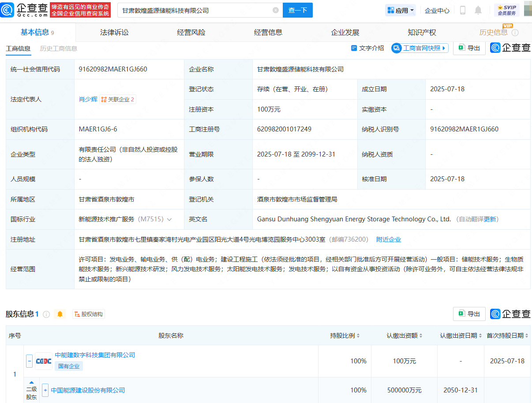
Task: Collapse 中能建数字科技集团 shareholder row
Action: [x=29, y=361]
